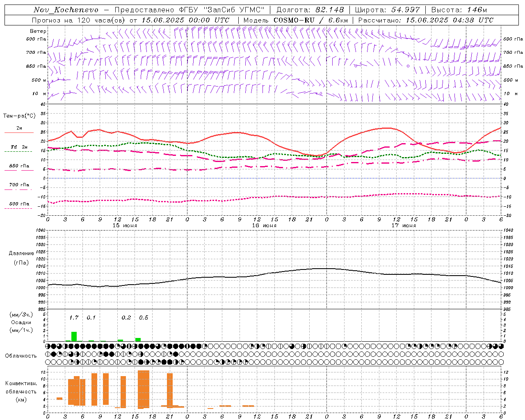Select the Широта: 54.997 value

coord(387,10)
